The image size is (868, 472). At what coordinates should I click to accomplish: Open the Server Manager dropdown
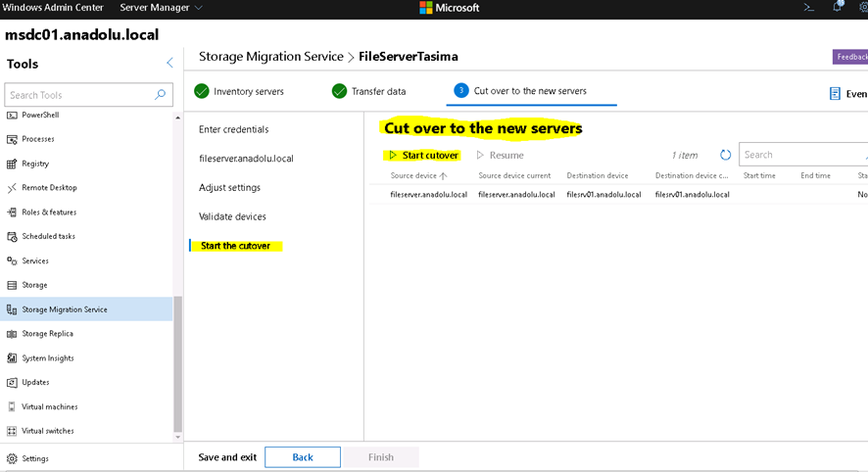point(161,8)
